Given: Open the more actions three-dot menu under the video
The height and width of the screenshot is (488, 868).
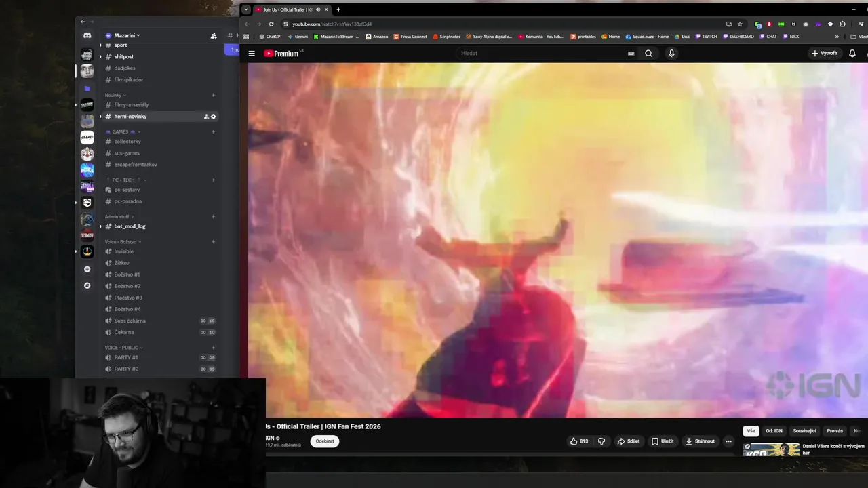Looking at the screenshot, I should pos(728,441).
